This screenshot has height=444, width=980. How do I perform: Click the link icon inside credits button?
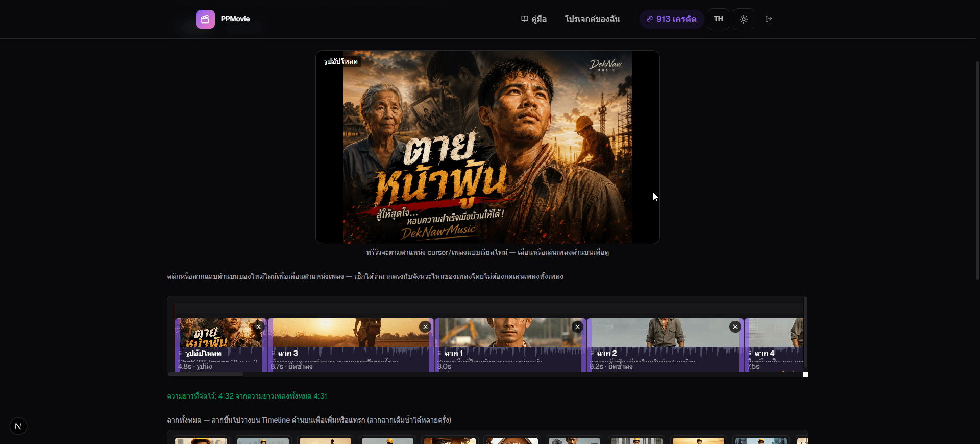tap(650, 19)
